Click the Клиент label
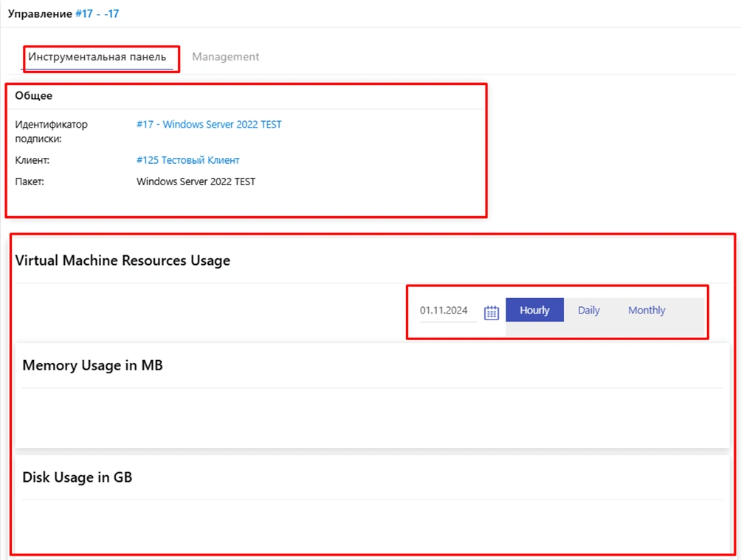The width and height of the screenshot is (741, 560). [32, 160]
